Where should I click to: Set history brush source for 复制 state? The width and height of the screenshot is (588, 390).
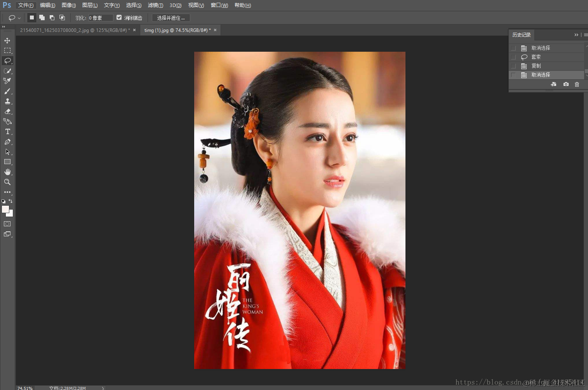tap(513, 66)
